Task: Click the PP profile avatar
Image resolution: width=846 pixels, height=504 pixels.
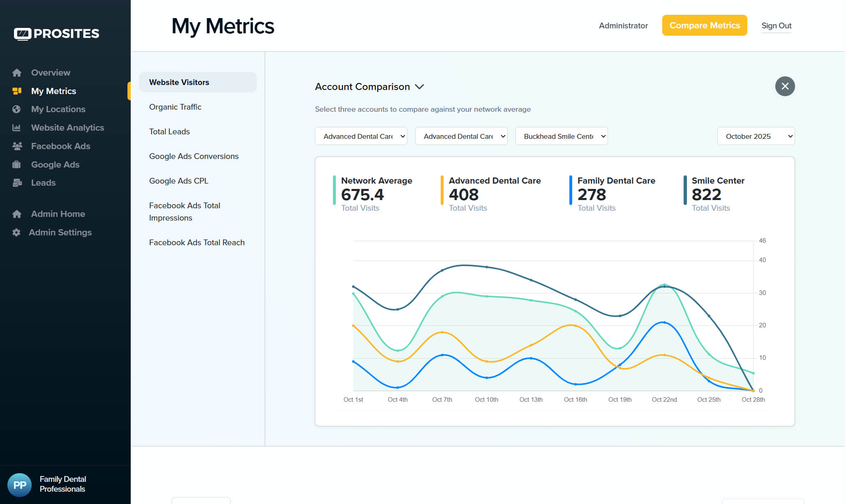Action: pos(20,485)
